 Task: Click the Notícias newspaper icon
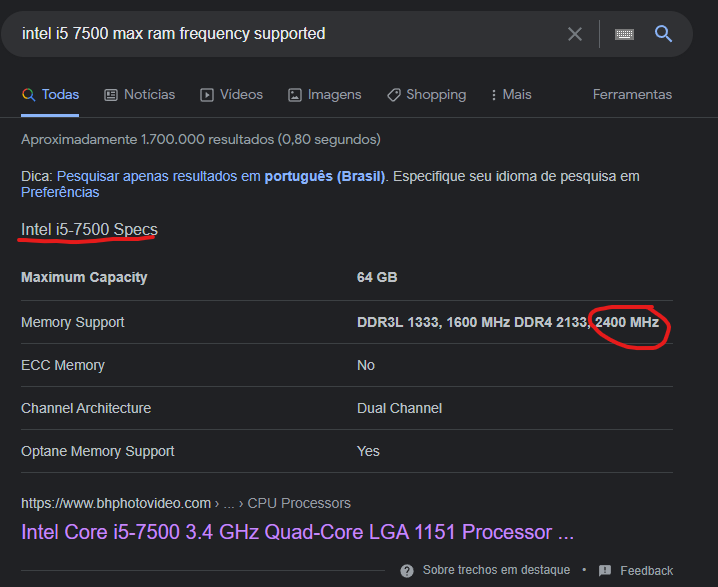point(111,95)
